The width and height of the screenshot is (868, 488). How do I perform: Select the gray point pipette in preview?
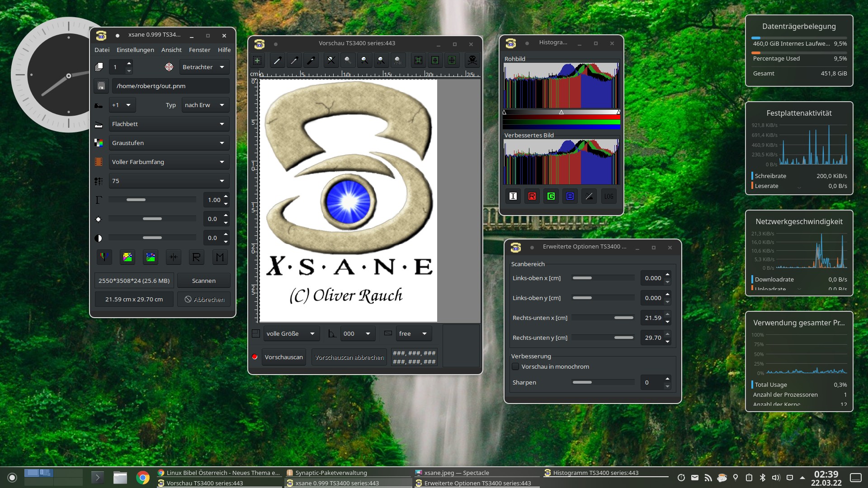tap(294, 60)
